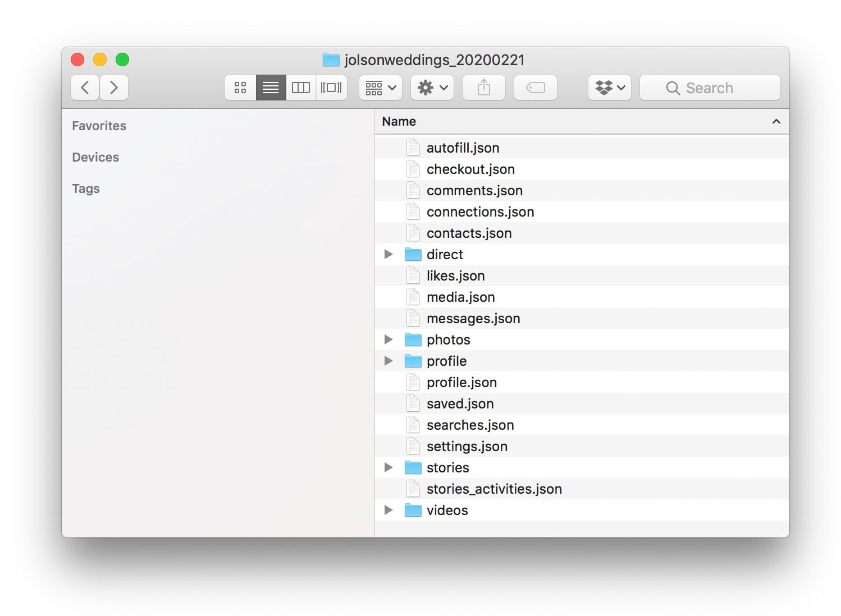
Task: Click the Favorites sidebar heading
Action: click(x=99, y=126)
